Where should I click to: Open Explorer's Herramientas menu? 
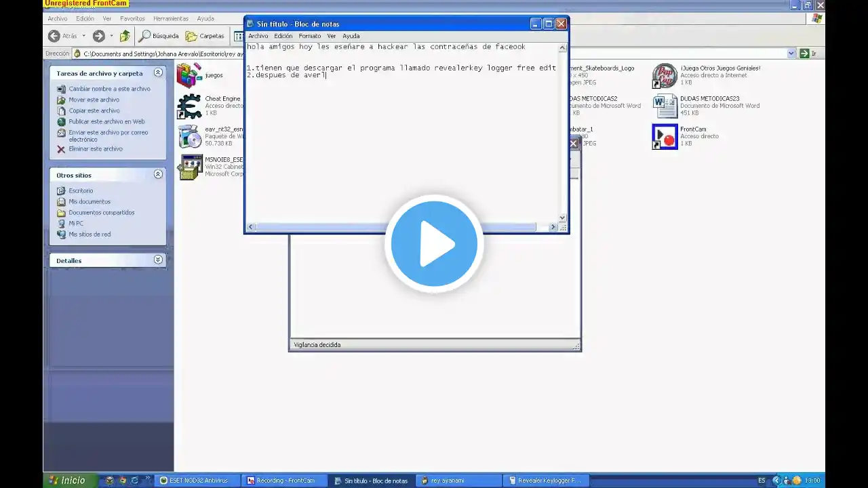pyautogui.click(x=171, y=19)
